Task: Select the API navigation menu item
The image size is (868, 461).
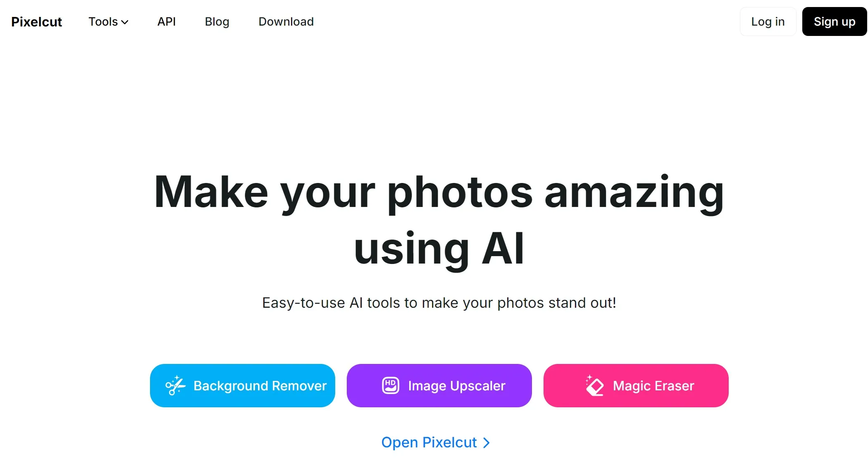Action: 167,22
